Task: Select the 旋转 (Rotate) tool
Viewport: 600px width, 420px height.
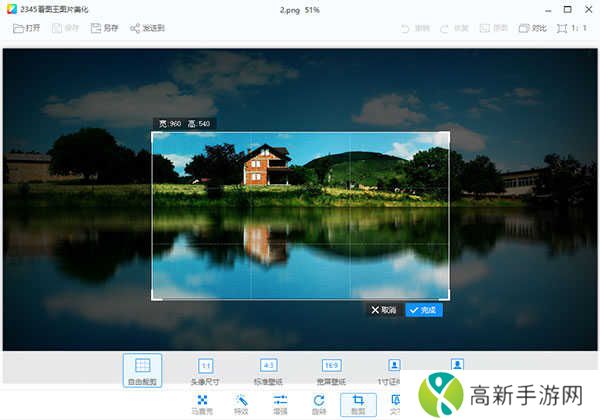Action: pyautogui.click(x=319, y=404)
